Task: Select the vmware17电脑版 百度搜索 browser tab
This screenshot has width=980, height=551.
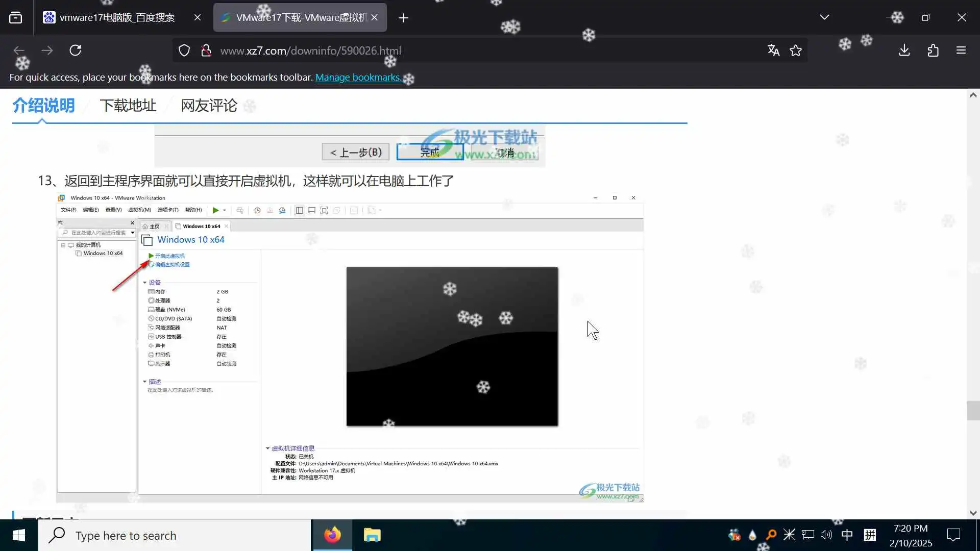Action: [117, 18]
